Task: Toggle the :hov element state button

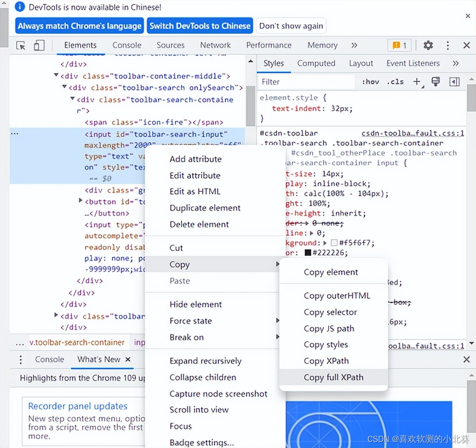Action: tap(370, 82)
